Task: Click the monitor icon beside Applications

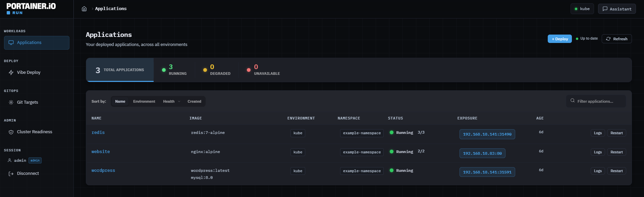Action: pyautogui.click(x=11, y=43)
